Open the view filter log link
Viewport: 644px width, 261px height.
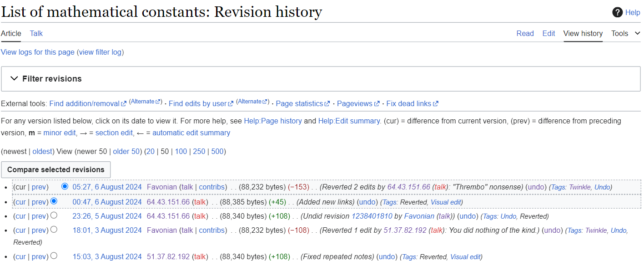pos(100,52)
